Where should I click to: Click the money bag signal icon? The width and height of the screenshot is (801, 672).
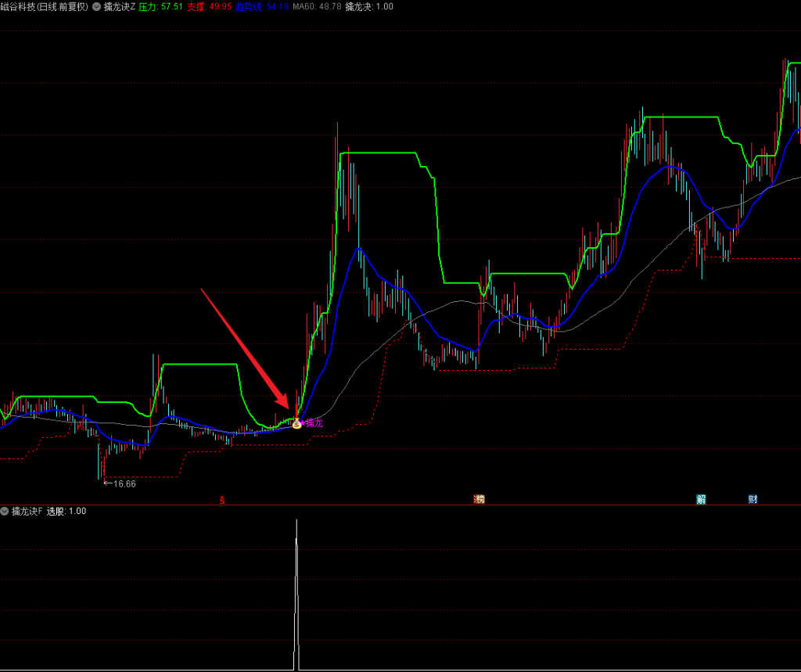pos(296,424)
